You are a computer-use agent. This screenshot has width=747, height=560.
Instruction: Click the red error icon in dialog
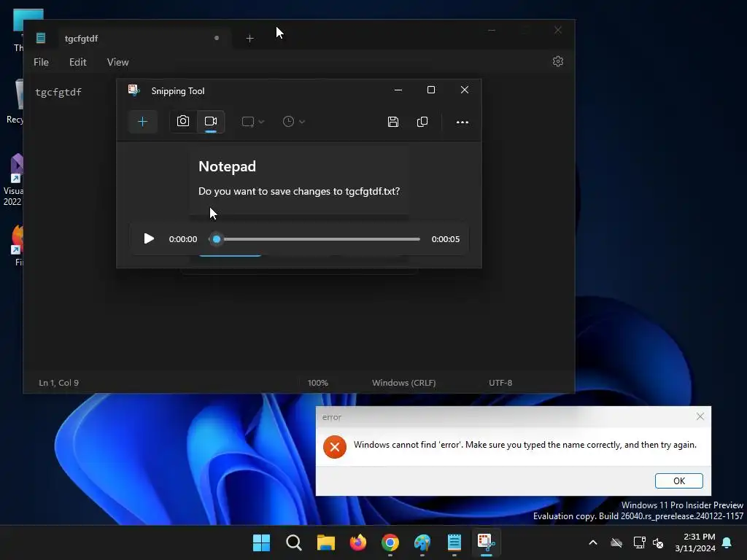335,447
